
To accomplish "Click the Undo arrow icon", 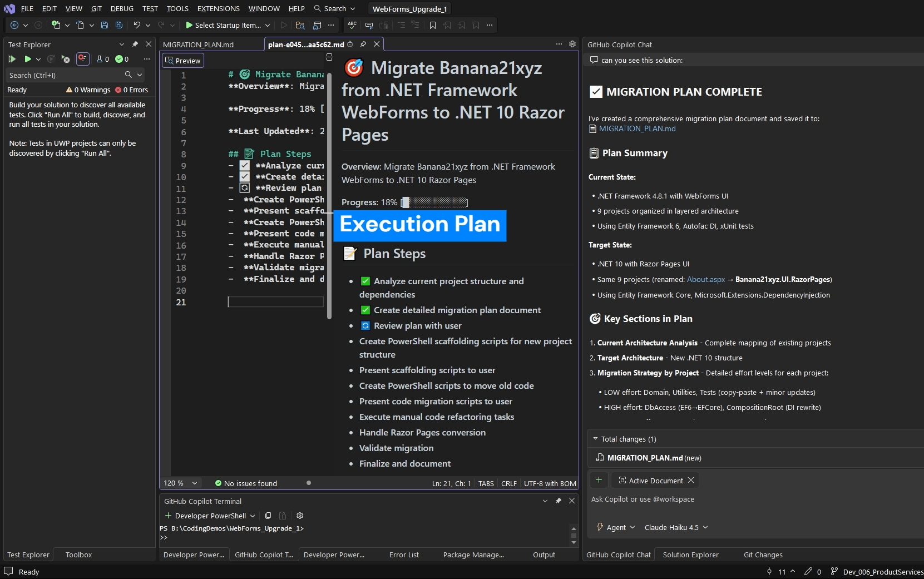I will point(136,25).
